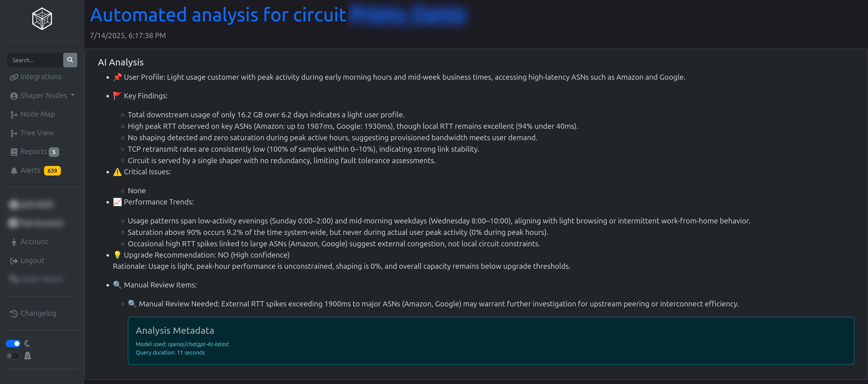
Task: Click the Node Map branch icon
Action: (x=14, y=115)
